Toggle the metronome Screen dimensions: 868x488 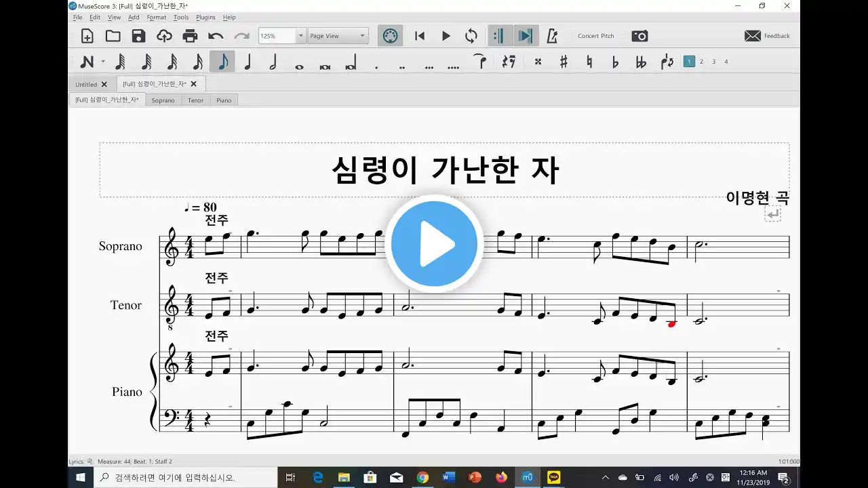pyautogui.click(x=552, y=36)
